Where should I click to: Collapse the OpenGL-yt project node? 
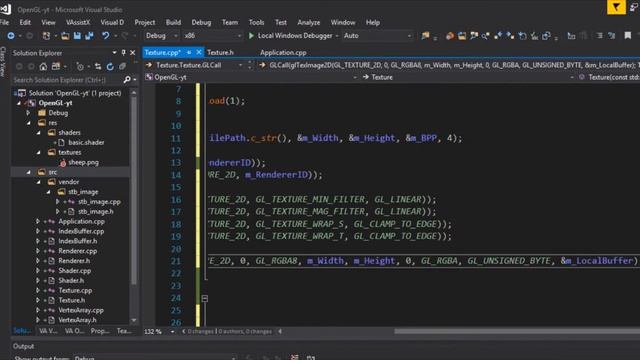(19, 103)
